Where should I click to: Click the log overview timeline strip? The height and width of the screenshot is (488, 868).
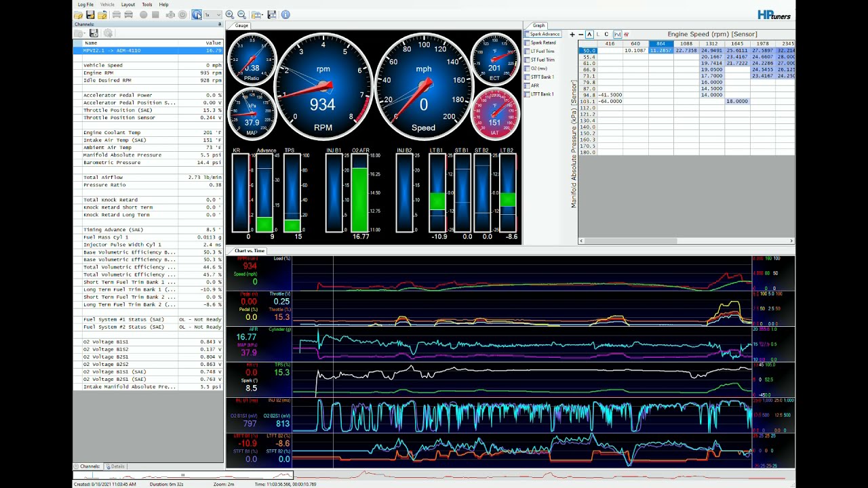coord(434,475)
